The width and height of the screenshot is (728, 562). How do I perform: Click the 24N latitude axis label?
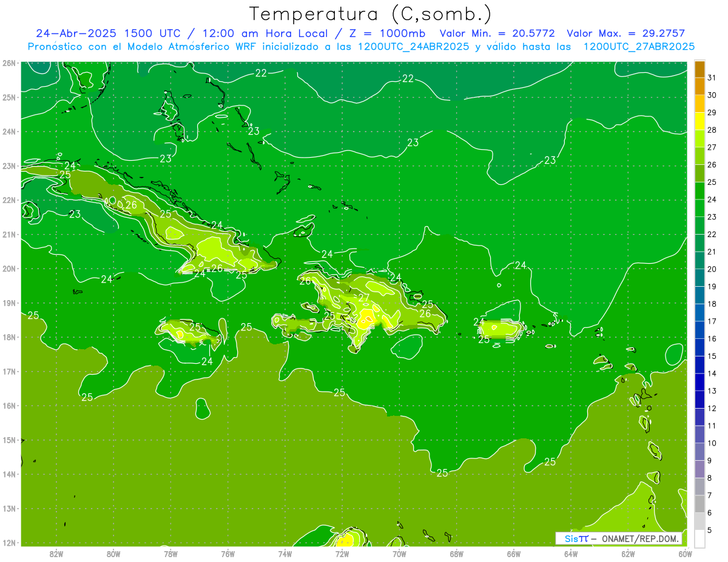tap(8, 131)
